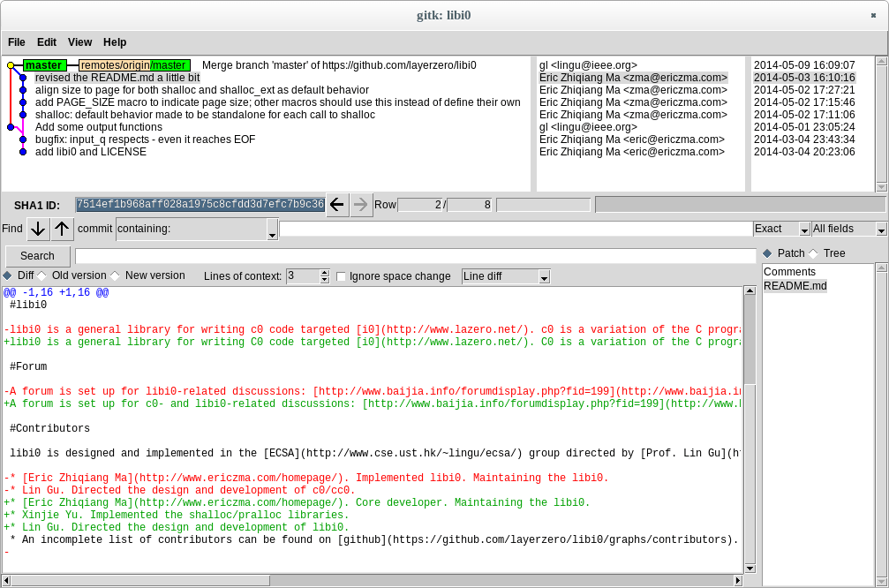The width and height of the screenshot is (889, 588).
Task: Open the Edit menu
Action: click(47, 42)
